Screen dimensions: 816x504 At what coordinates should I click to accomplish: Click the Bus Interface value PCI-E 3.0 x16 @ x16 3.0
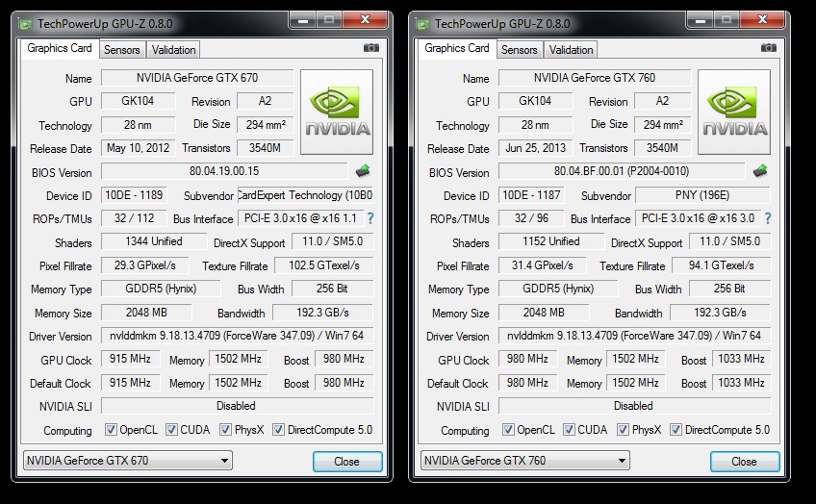coord(699,218)
